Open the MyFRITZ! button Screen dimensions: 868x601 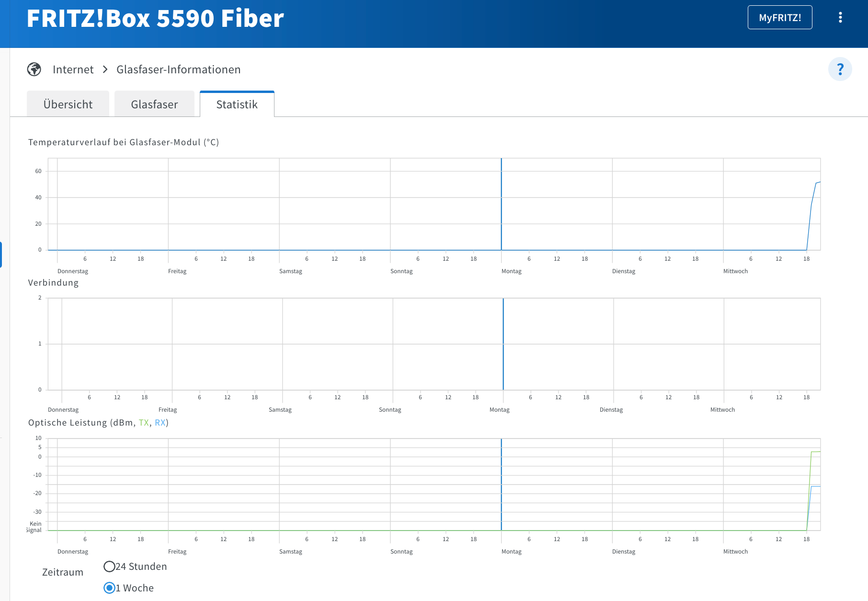(x=780, y=18)
